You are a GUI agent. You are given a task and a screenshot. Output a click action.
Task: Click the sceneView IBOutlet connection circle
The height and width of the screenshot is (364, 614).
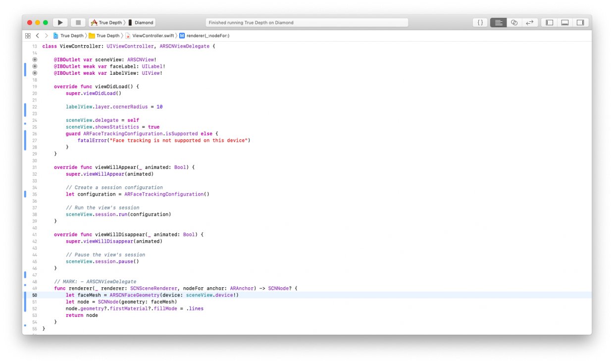pyautogui.click(x=35, y=59)
